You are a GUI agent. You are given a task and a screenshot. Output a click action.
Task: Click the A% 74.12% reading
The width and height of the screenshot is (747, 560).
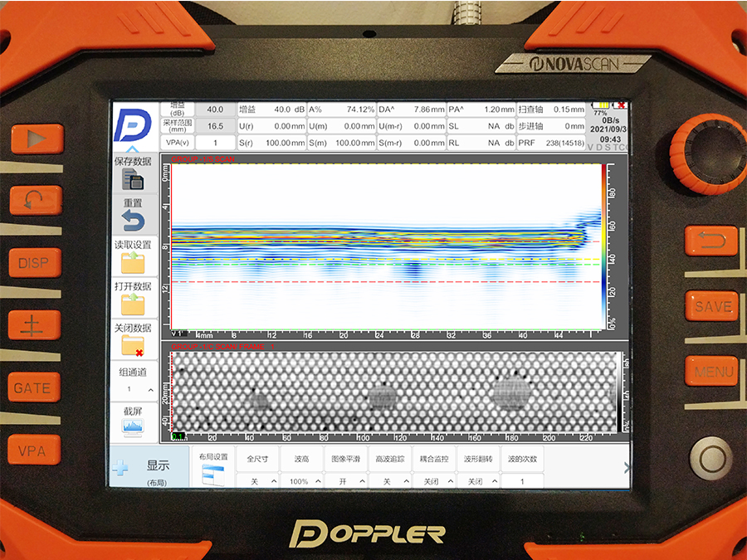342,110
